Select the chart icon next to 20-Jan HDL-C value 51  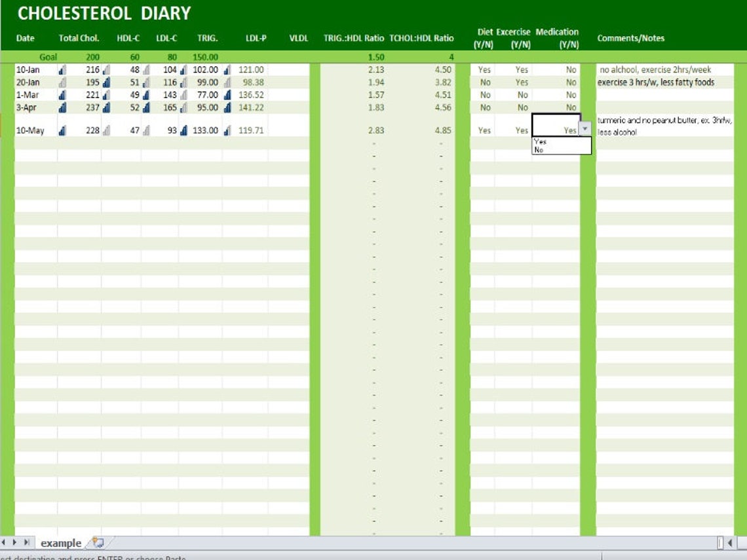tap(146, 82)
